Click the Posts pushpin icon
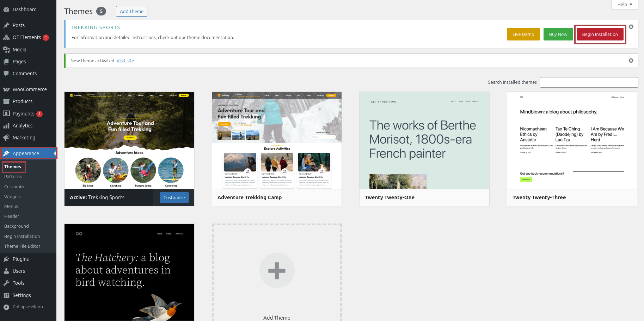 click(6, 25)
